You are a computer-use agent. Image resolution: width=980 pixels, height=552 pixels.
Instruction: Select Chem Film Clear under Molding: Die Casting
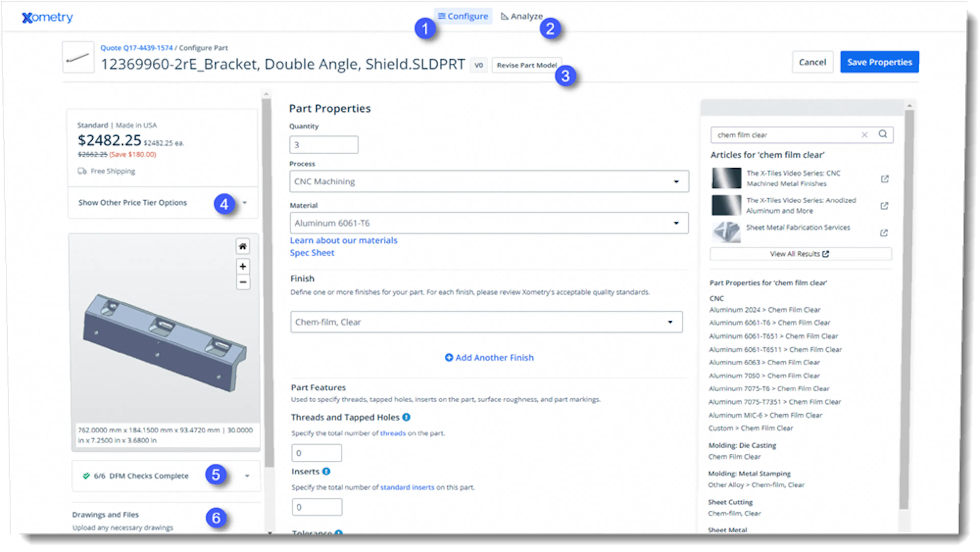click(734, 457)
